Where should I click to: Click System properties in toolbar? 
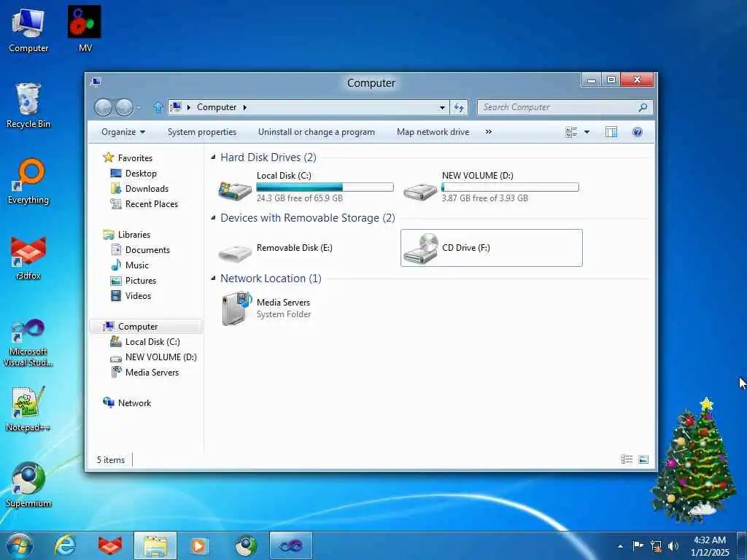click(x=202, y=132)
